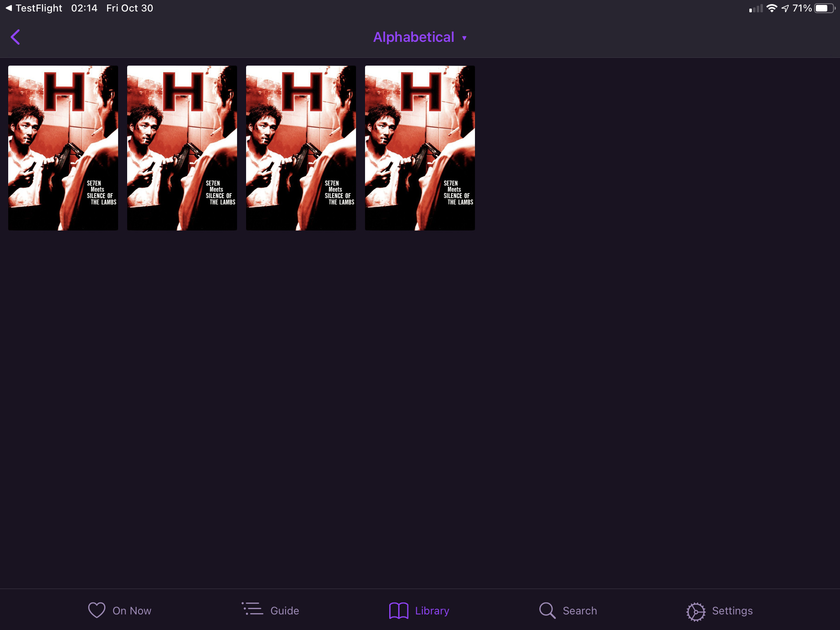Click the small triangle beside Alphabetical
Viewport: 840px width, 630px height.
tap(464, 38)
